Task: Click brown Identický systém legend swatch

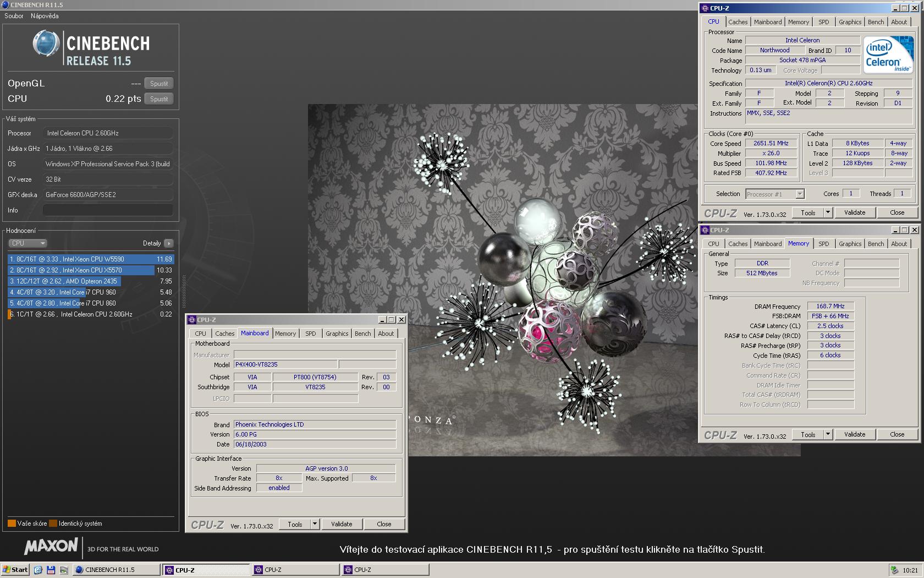Action: click(53, 524)
